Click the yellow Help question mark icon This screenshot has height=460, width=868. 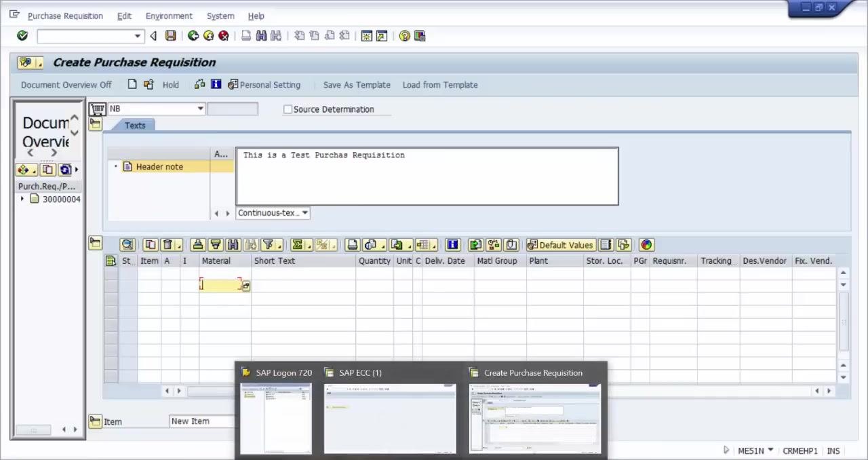click(405, 36)
